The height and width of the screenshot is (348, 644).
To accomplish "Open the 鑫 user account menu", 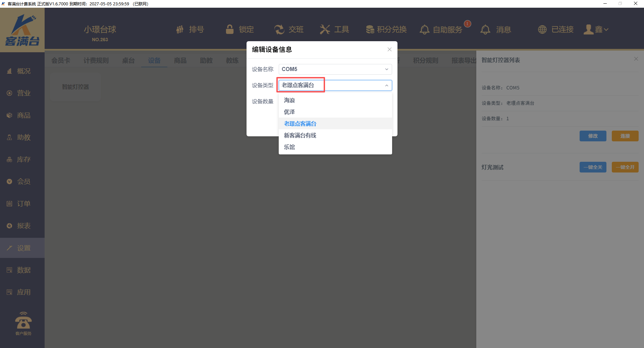I will [x=596, y=29].
